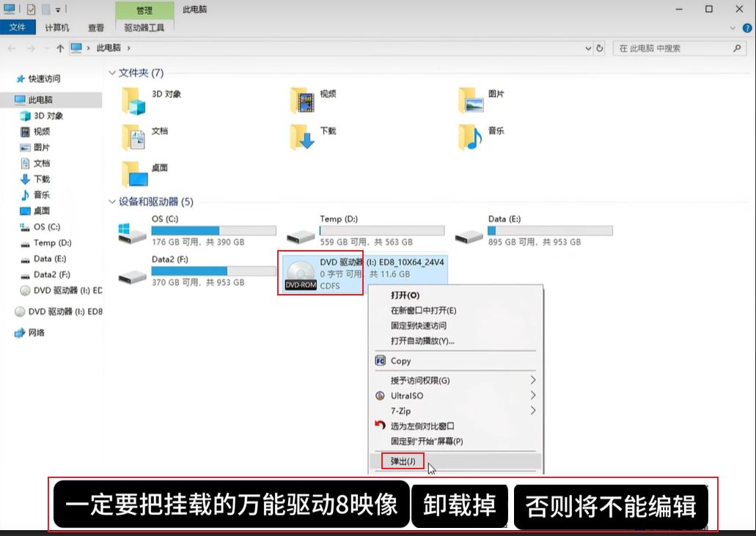Click the DVD-ROM drive icon
The height and width of the screenshot is (536, 756).
(x=300, y=274)
